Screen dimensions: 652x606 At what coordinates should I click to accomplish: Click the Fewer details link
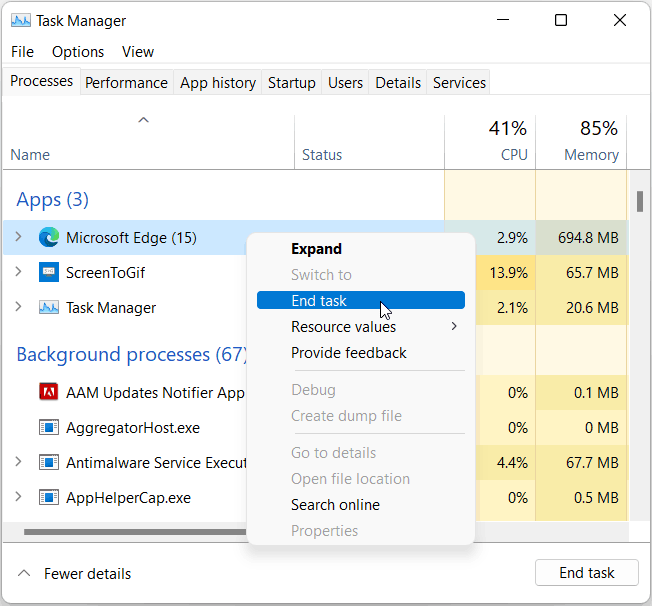pyautogui.click(x=87, y=574)
